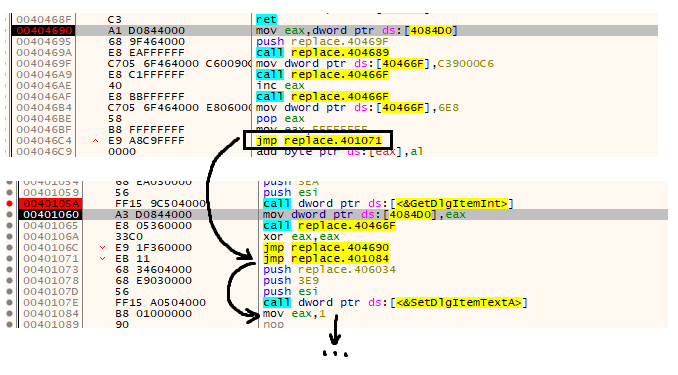This screenshot has height=375, width=678.
Task: Select the highlighted address 00404690
Action: pos(44,31)
